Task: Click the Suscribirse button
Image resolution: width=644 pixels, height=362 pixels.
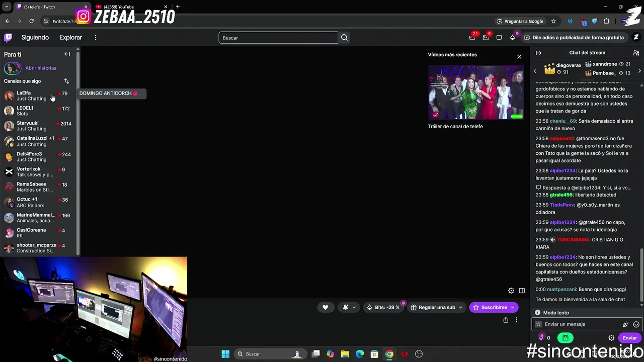Action: [493, 307]
